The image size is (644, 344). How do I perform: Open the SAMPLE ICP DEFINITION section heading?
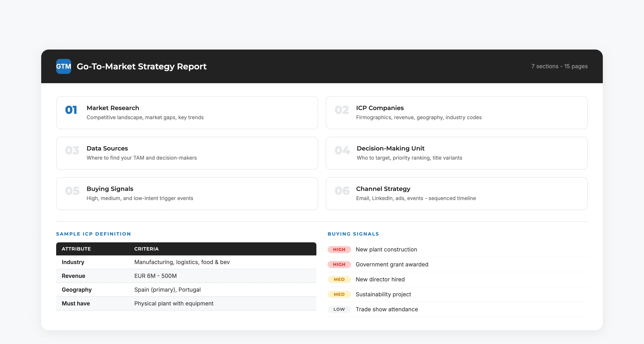[93, 234]
